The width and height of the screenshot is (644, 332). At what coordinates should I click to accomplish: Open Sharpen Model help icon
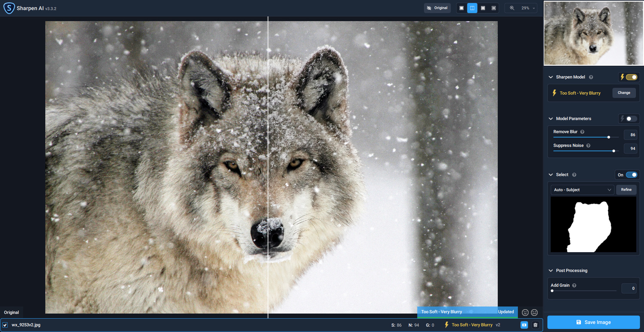click(x=591, y=77)
